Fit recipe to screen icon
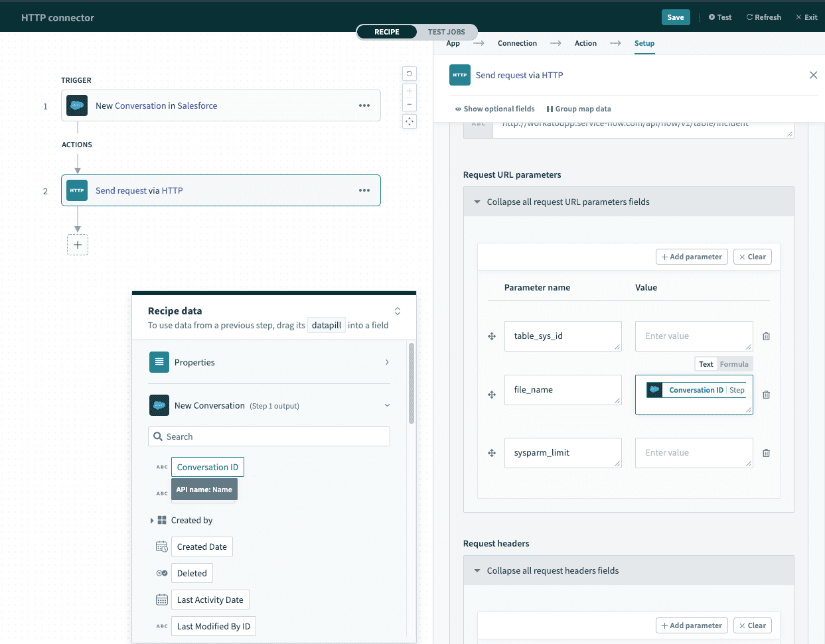Viewport: 825px width, 644px height. (410, 121)
